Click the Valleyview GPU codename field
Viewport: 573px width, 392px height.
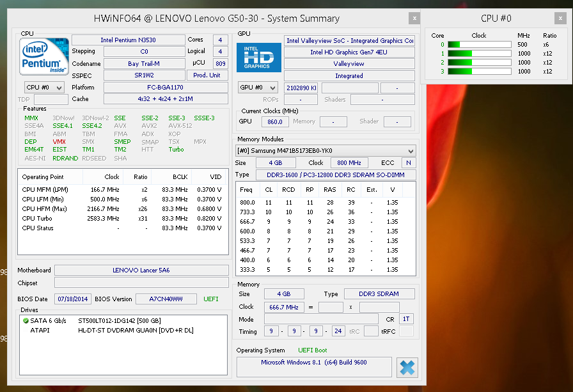pyautogui.click(x=349, y=63)
